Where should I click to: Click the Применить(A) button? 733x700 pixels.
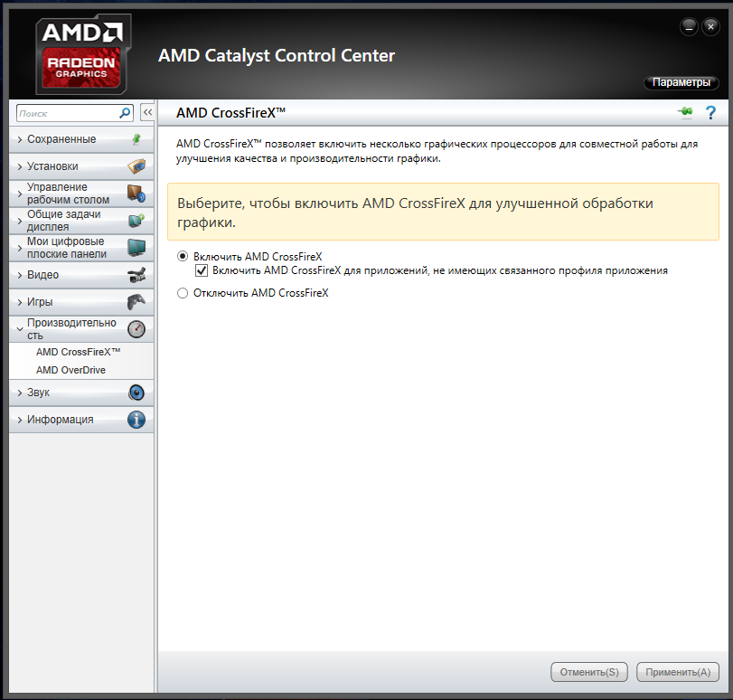(678, 672)
